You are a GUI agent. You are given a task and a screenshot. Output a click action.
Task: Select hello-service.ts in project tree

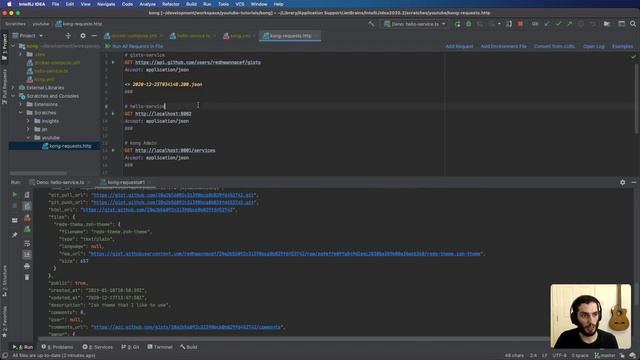click(x=47, y=71)
